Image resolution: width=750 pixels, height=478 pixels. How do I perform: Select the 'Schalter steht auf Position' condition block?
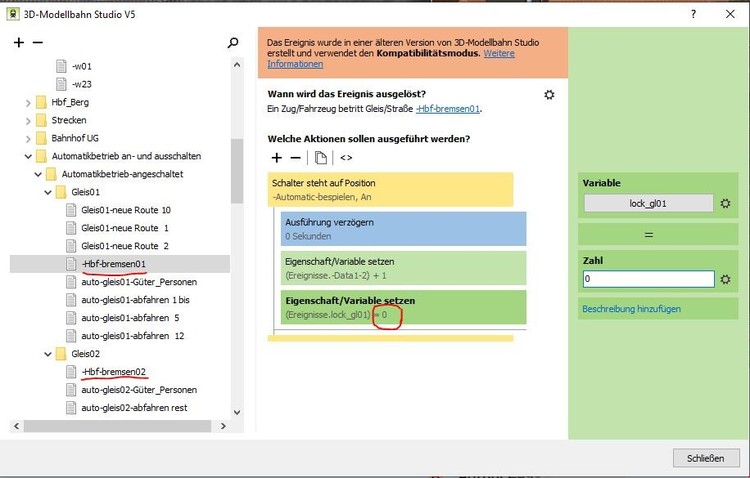[390, 189]
